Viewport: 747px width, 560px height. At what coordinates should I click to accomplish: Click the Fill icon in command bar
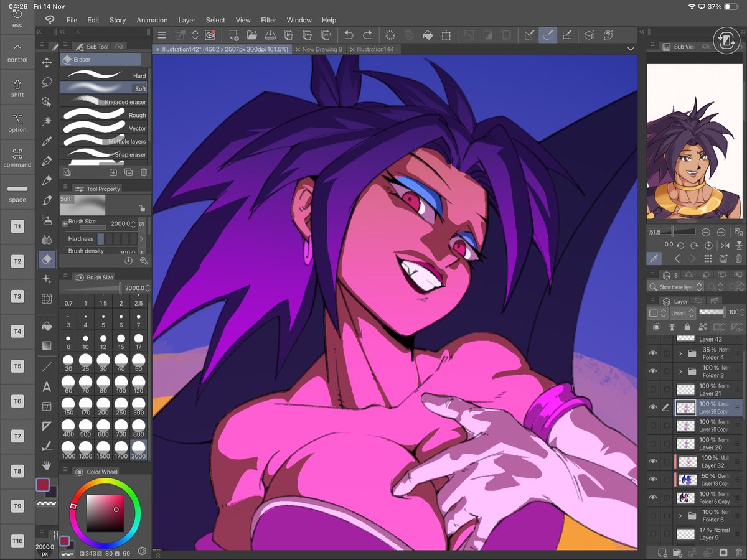[428, 35]
